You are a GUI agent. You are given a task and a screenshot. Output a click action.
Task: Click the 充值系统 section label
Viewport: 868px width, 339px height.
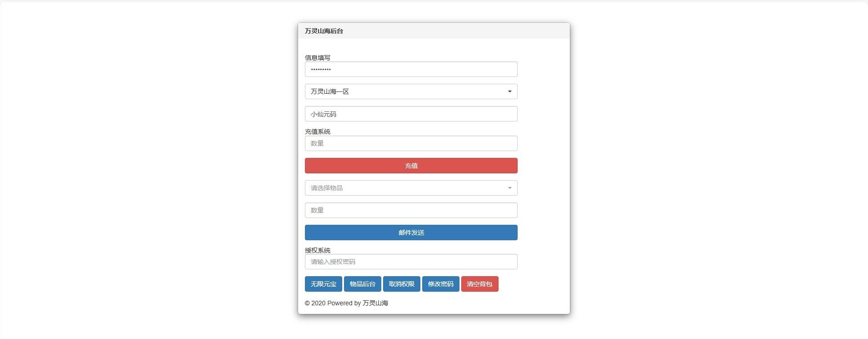tap(318, 132)
